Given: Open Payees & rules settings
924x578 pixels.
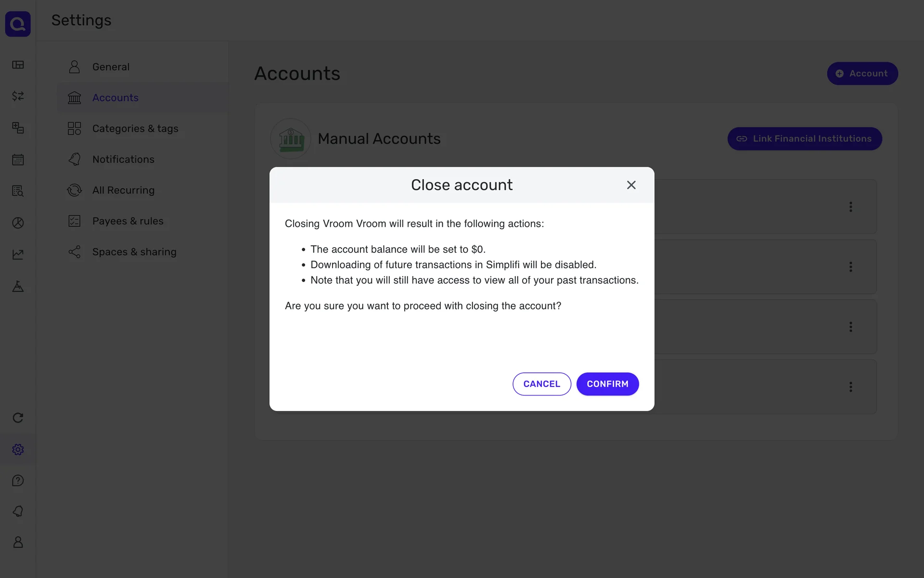Looking at the screenshot, I should 128,221.
